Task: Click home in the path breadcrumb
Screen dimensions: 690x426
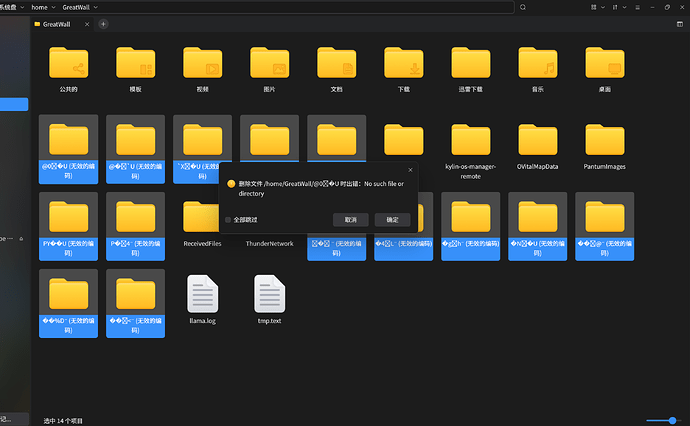Action: coord(39,7)
